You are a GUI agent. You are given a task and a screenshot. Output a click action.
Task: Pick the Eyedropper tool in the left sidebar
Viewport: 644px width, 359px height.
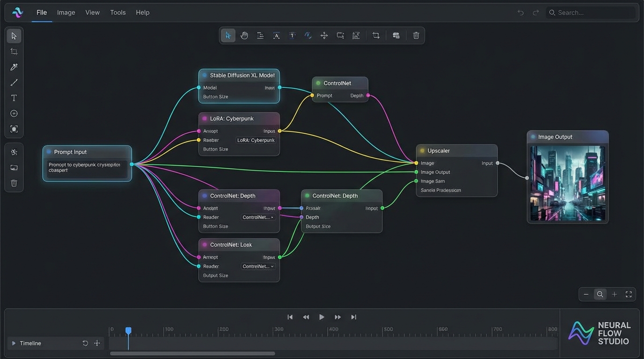(14, 67)
